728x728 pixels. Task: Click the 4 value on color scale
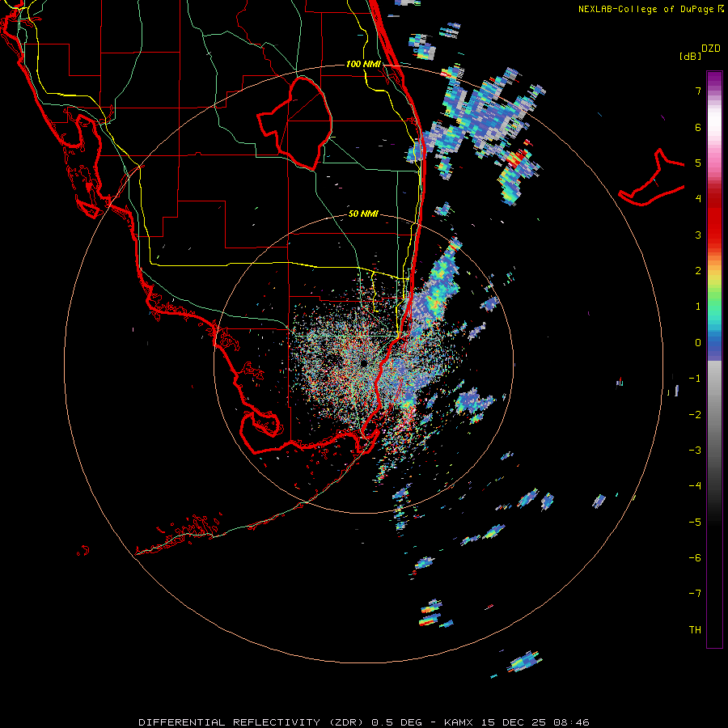point(698,199)
